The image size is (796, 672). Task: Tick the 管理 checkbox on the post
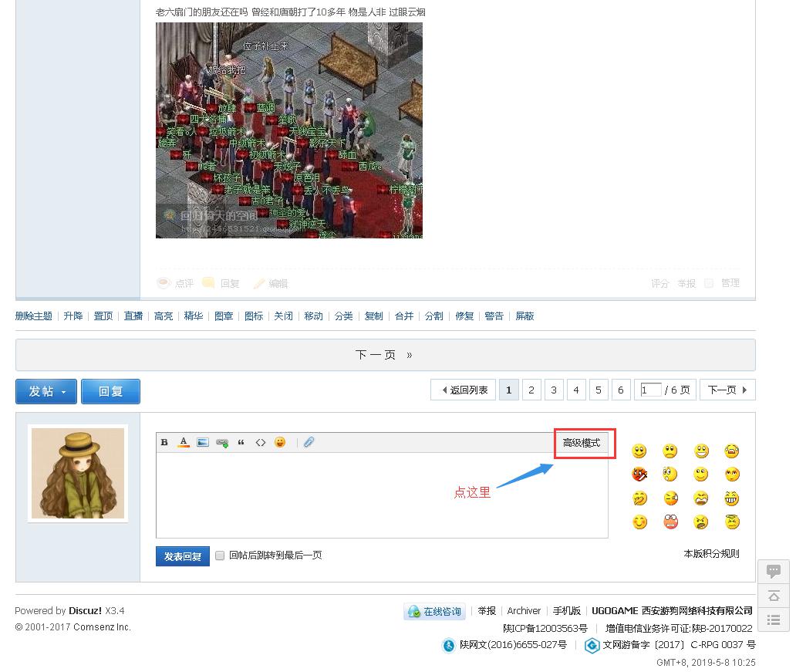[709, 283]
